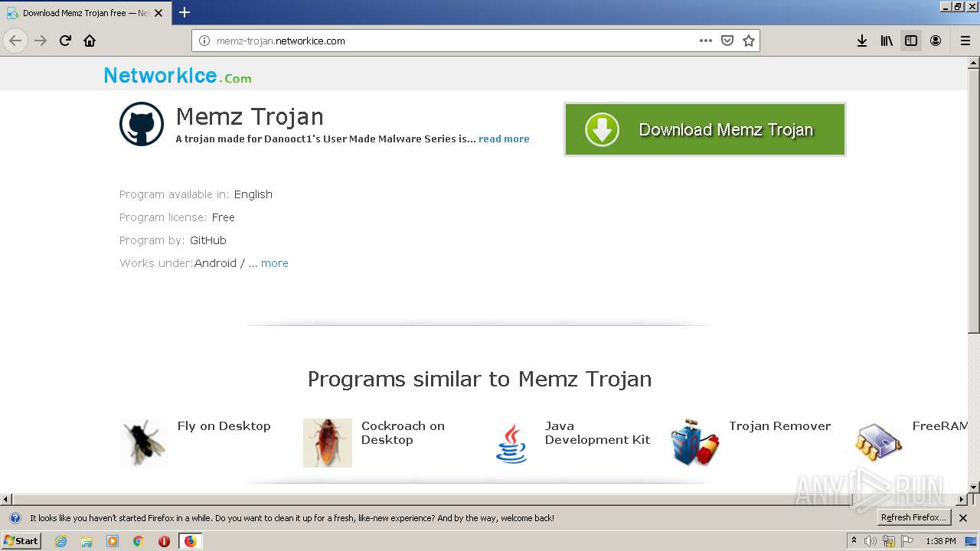Open the Firefox account menu
The image size is (980, 551).
pyautogui.click(x=936, y=41)
